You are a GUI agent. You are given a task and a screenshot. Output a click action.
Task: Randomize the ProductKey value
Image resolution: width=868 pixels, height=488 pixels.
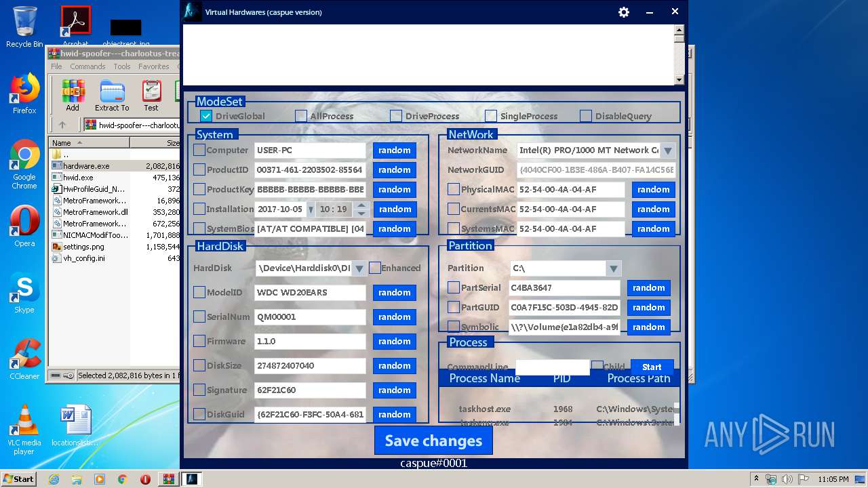coord(395,190)
